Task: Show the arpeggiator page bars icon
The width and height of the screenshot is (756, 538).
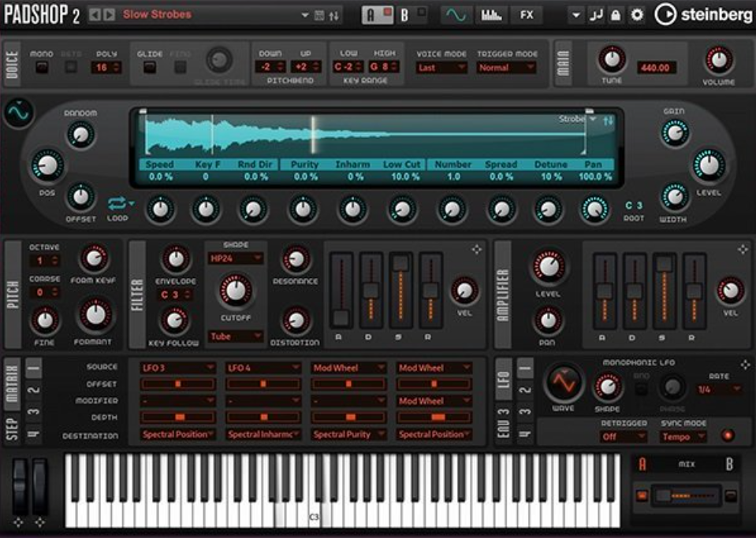Action: pos(491,15)
